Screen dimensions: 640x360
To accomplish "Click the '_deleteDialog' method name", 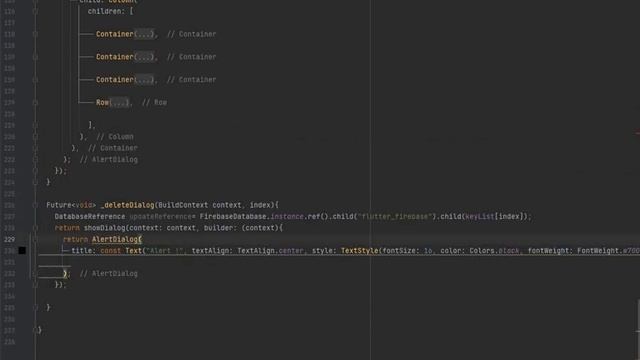I will [x=127, y=205].
